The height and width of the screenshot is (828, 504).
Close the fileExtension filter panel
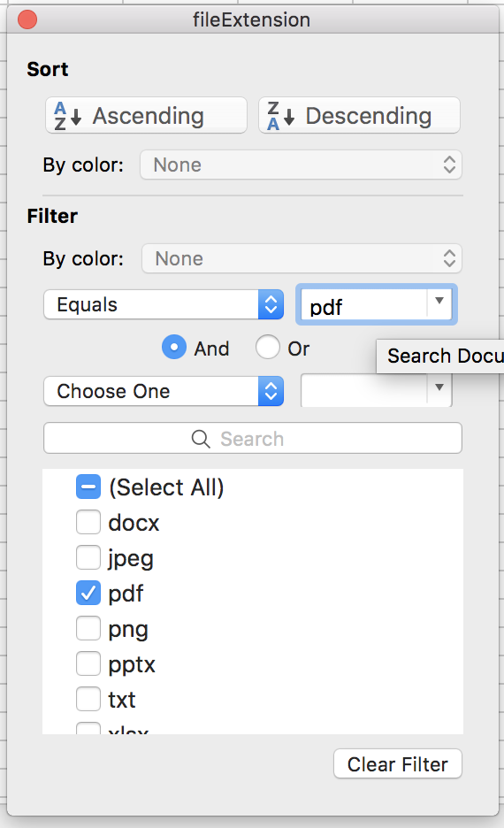click(27, 20)
